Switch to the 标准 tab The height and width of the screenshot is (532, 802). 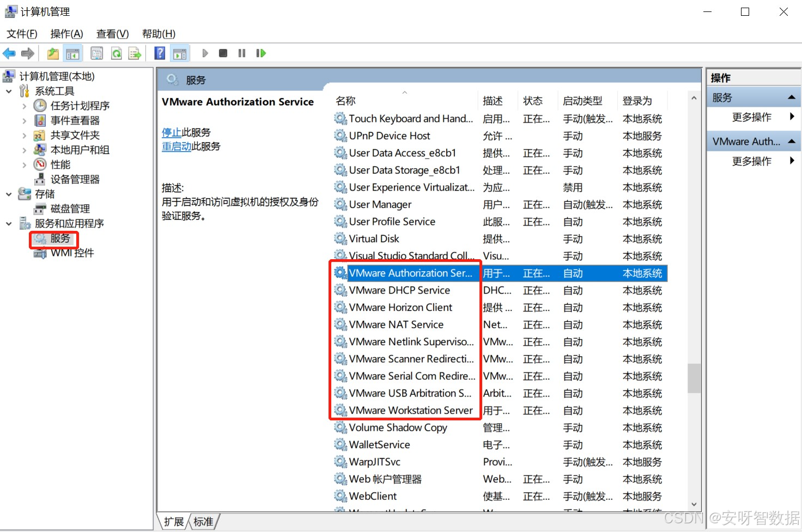[203, 522]
